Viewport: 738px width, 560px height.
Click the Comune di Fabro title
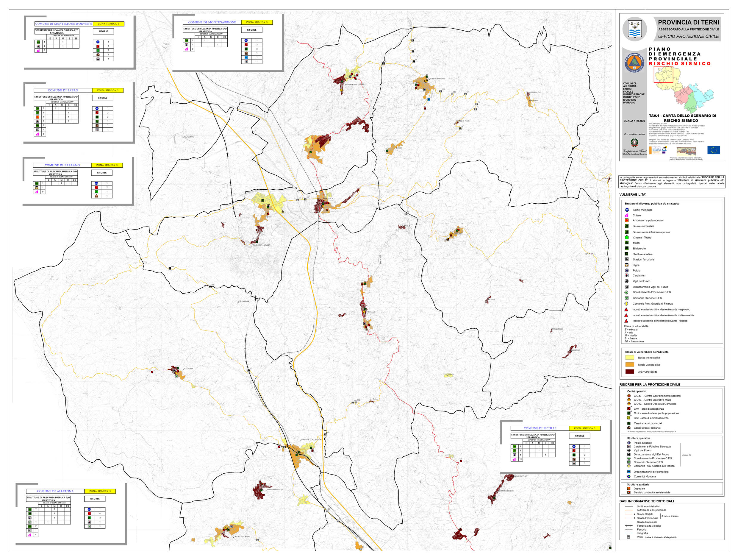(63, 91)
